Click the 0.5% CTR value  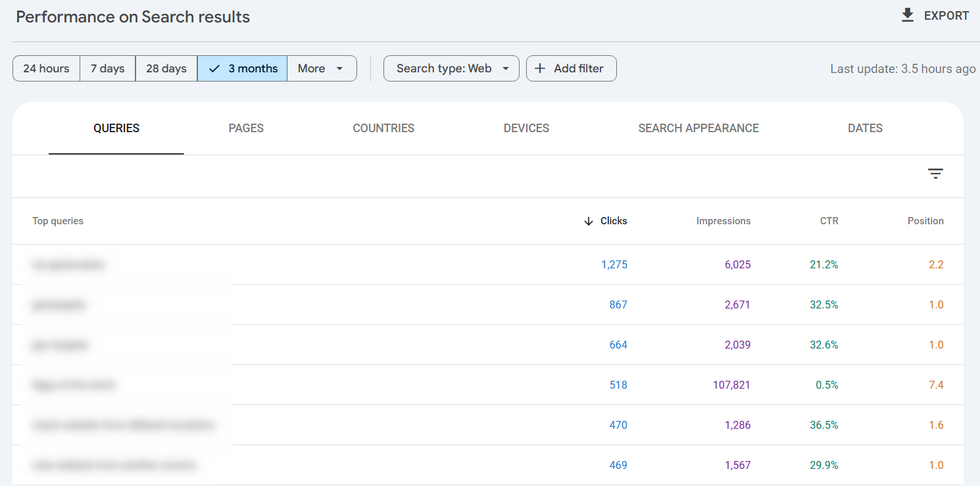coord(827,385)
